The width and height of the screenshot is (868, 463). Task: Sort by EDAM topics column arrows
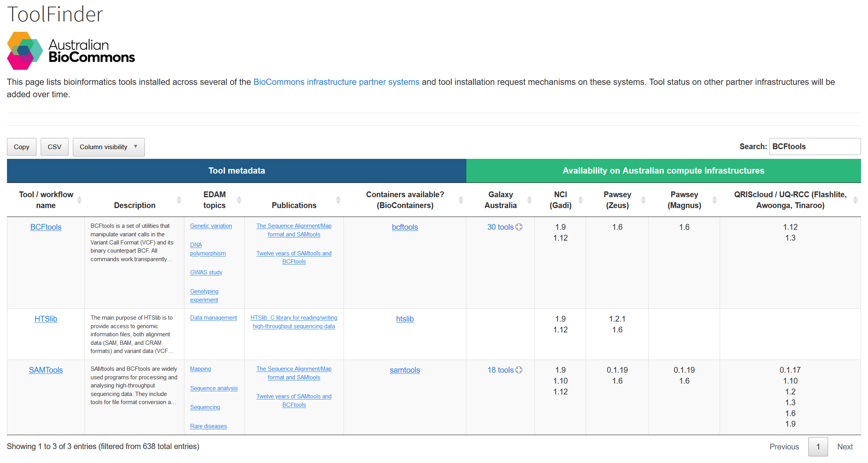239,200
